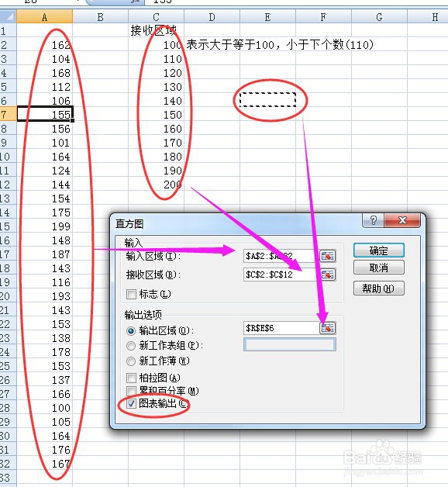This screenshot has height=487, width=448.
Task: Select column F header
Action: [323, 17]
